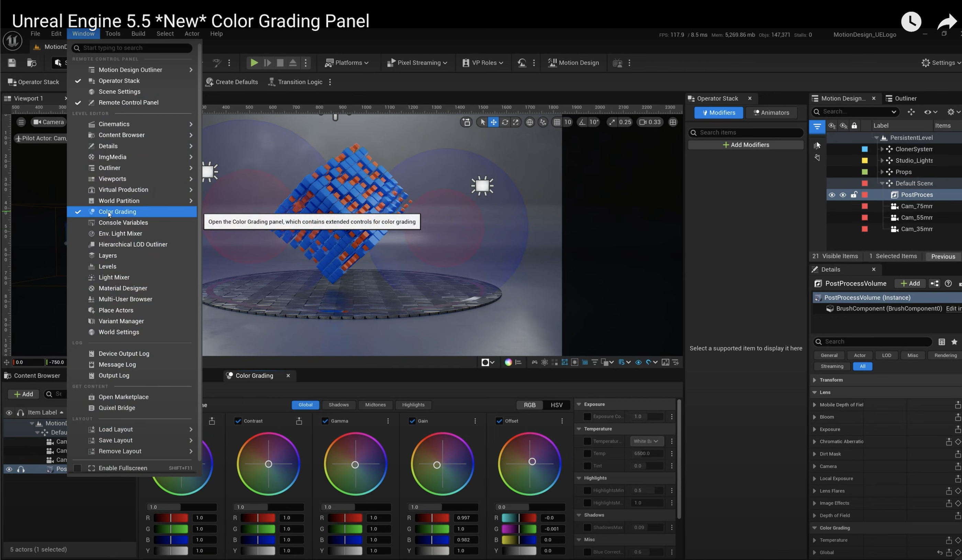Viewport: 962px width, 560px height.
Task: Open the Tools menu
Action: pos(113,34)
